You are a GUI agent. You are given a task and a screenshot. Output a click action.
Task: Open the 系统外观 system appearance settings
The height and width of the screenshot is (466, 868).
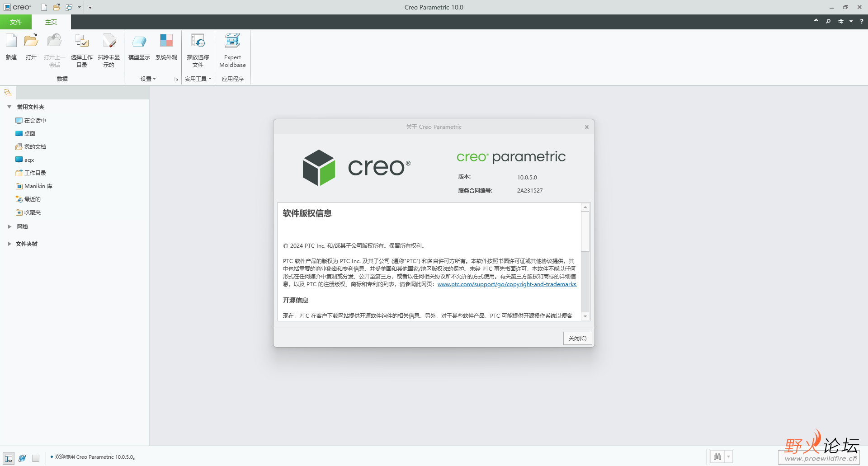click(x=166, y=41)
